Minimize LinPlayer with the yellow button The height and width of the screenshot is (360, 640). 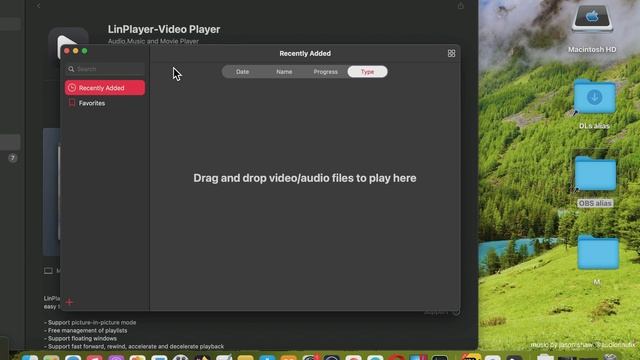76,51
